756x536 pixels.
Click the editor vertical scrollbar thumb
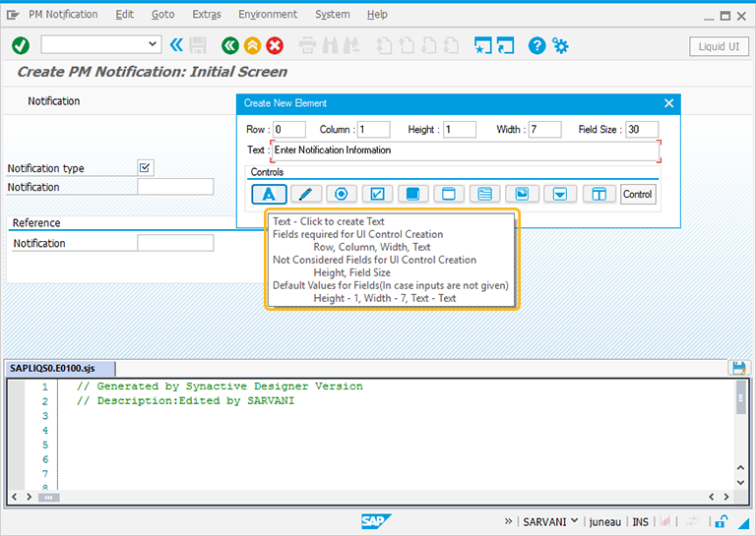point(740,397)
